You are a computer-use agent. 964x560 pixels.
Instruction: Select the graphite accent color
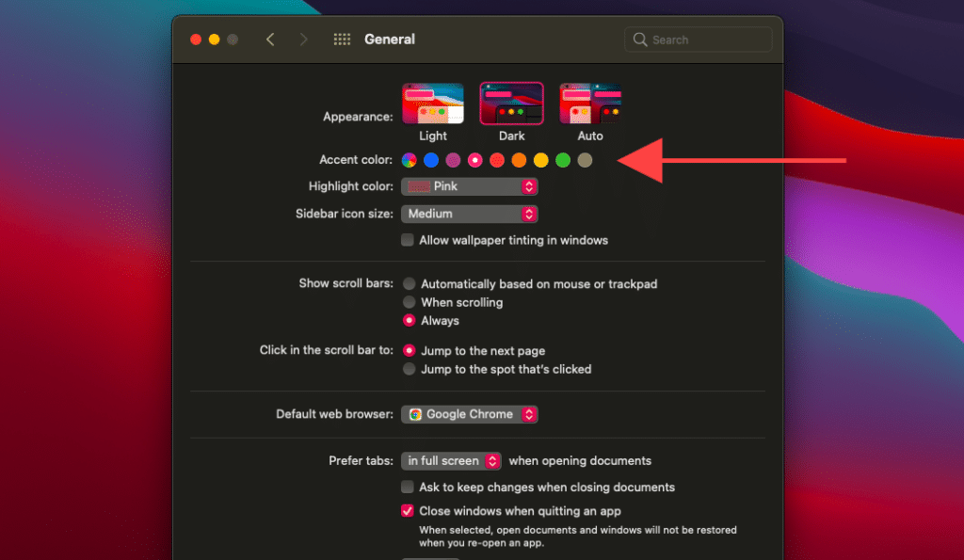pyautogui.click(x=585, y=160)
